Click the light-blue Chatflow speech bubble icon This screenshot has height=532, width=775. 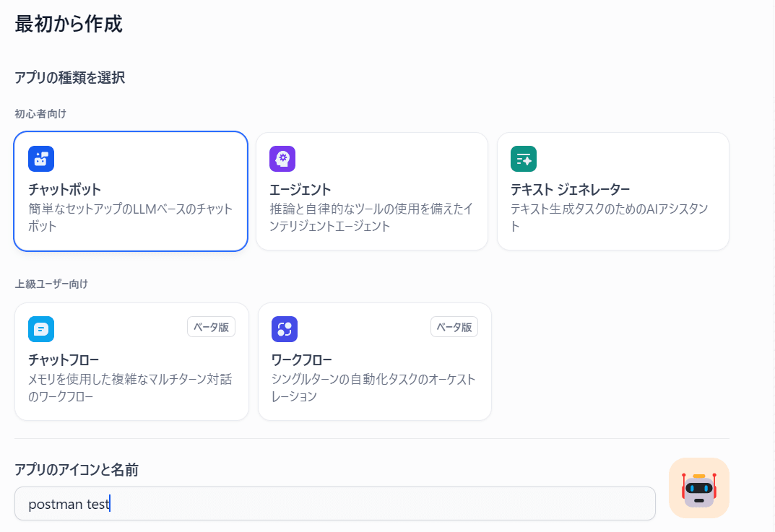41,329
